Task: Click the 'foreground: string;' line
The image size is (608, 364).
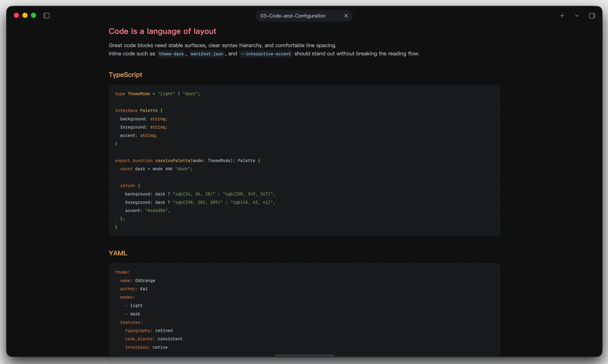Action: click(x=144, y=127)
